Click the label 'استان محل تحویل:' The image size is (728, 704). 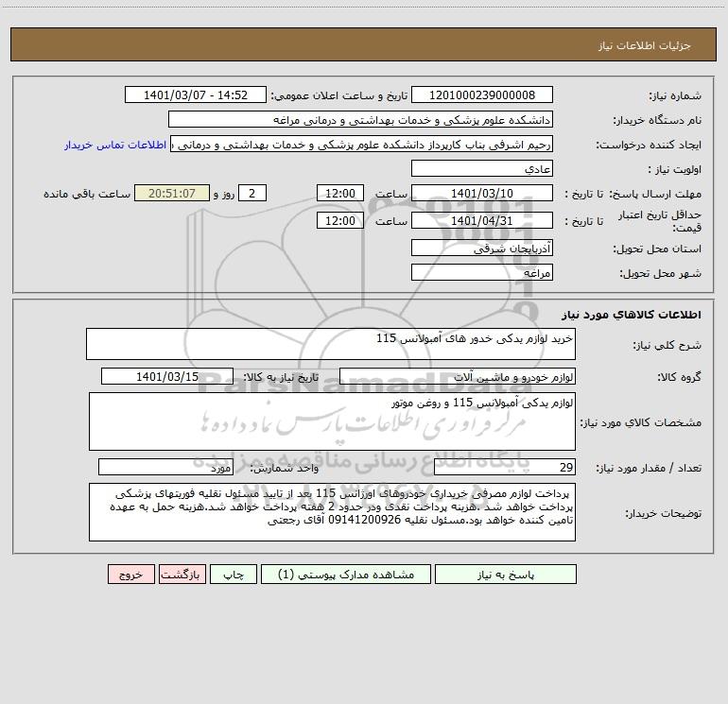click(x=657, y=249)
